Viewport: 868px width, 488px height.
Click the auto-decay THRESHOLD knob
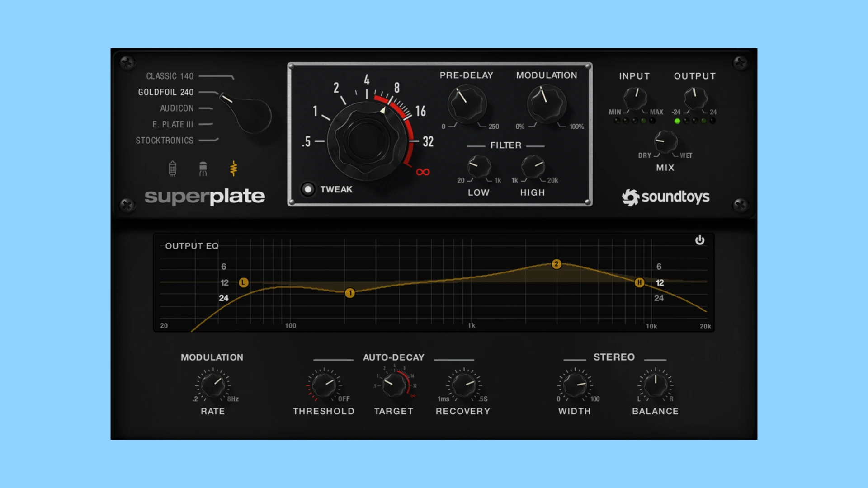pos(324,385)
